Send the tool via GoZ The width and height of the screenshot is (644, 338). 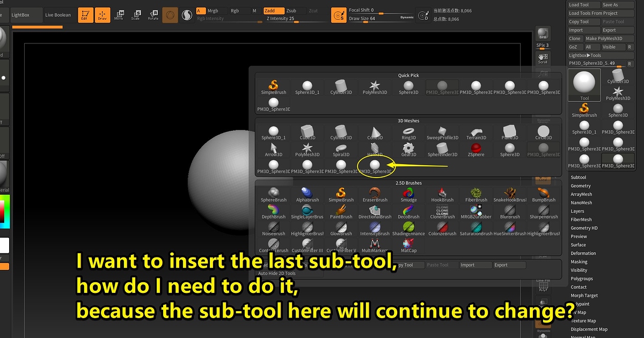[x=575, y=47]
